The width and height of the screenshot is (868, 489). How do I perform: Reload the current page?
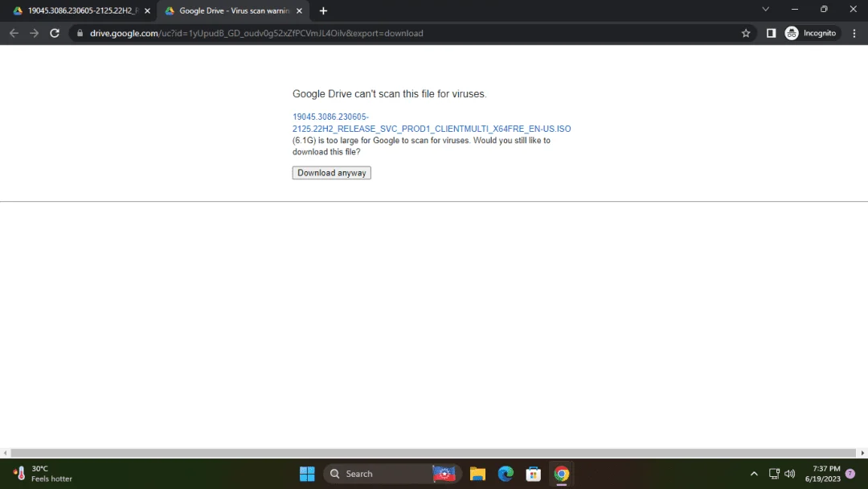(x=55, y=33)
